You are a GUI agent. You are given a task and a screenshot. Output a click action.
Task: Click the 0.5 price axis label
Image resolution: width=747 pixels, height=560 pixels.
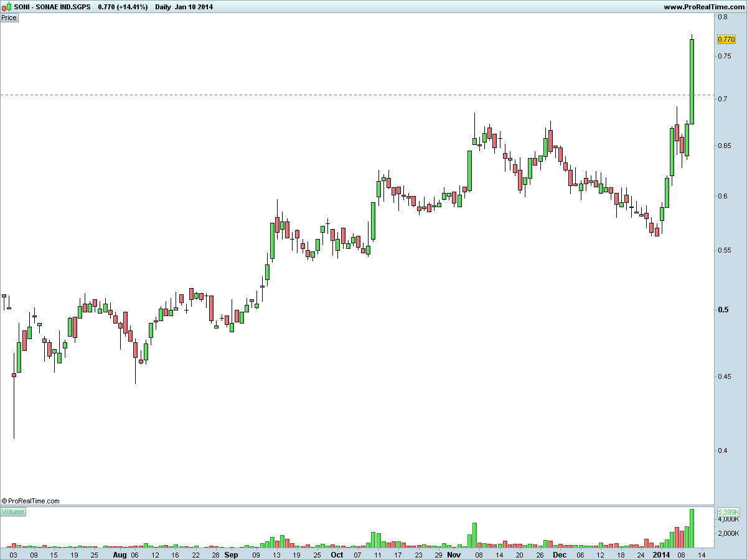click(x=722, y=310)
